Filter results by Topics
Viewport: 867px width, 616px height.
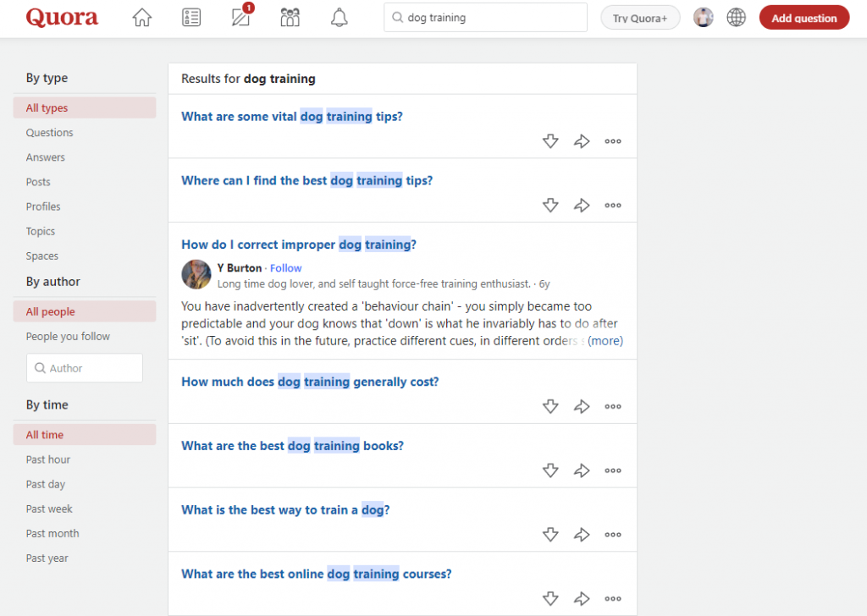coord(41,232)
